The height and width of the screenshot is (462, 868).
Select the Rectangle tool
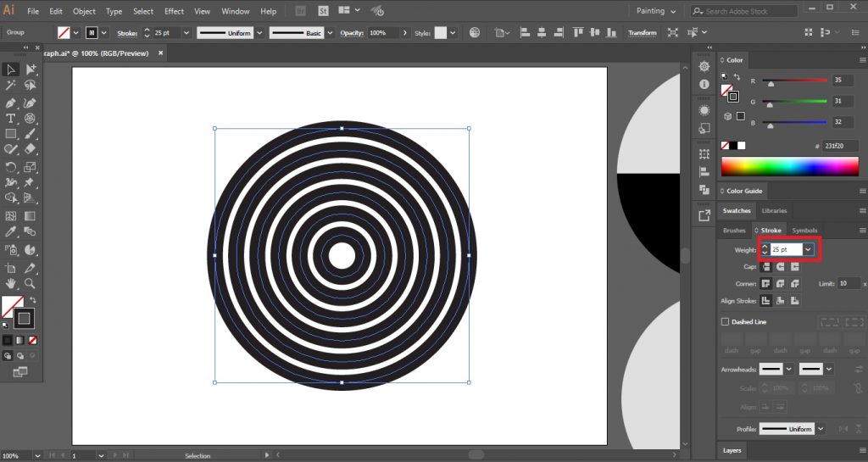pyautogui.click(x=10, y=134)
